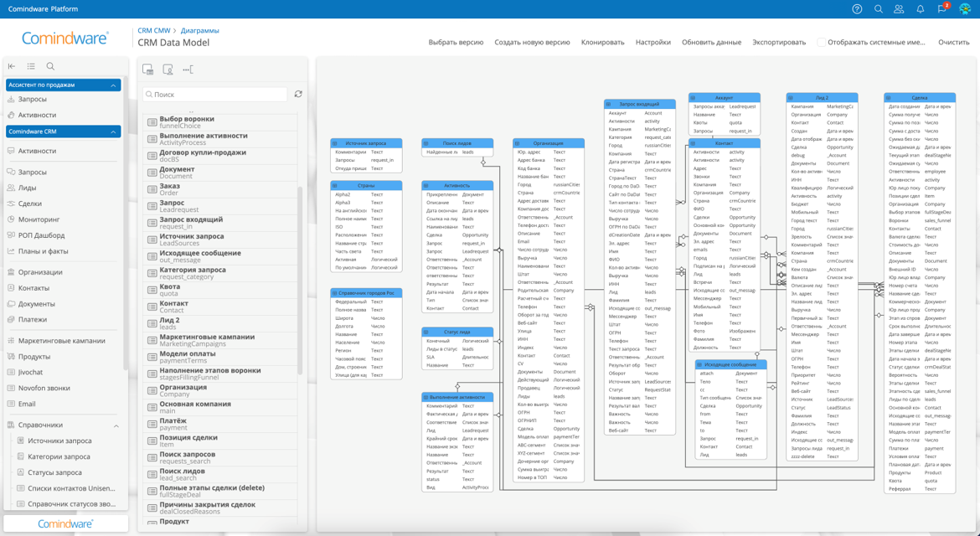Click Comindware logo at bottom left
This screenshot has height=536, width=980.
(x=65, y=523)
